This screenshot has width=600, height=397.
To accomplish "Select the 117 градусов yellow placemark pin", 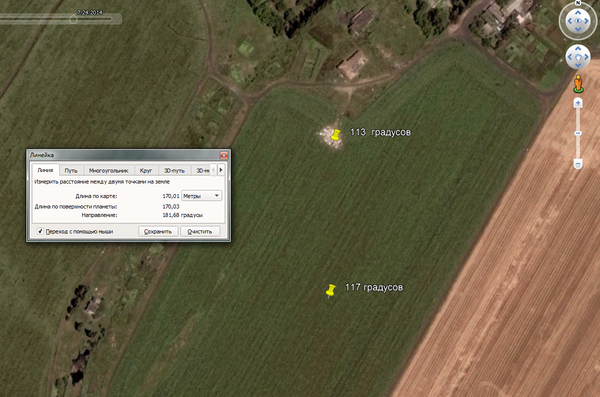I will click(x=331, y=291).
